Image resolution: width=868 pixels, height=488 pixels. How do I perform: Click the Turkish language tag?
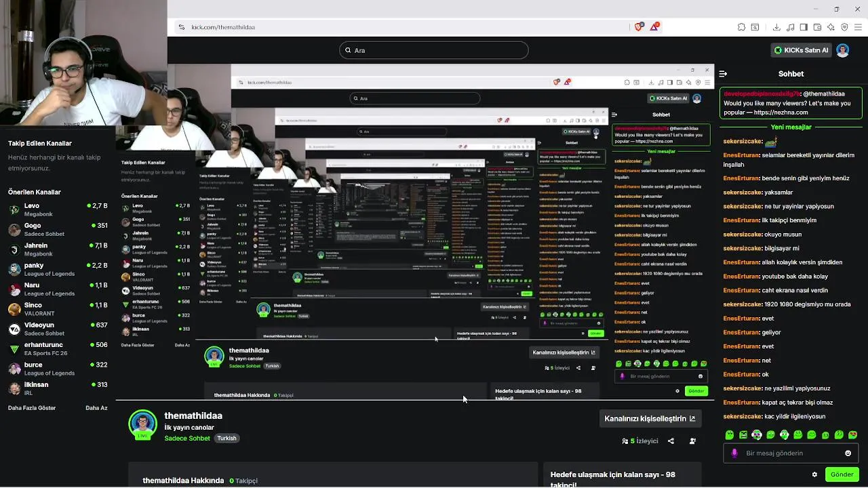coord(226,439)
